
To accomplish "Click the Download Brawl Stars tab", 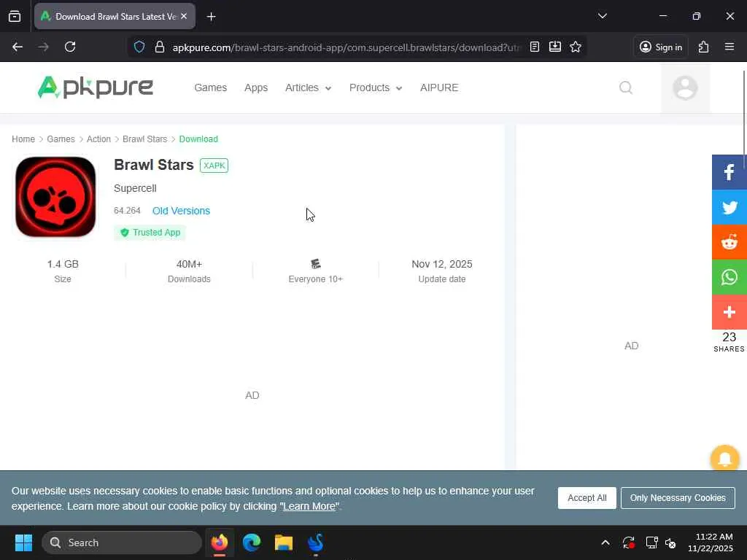I will (x=115, y=17).
